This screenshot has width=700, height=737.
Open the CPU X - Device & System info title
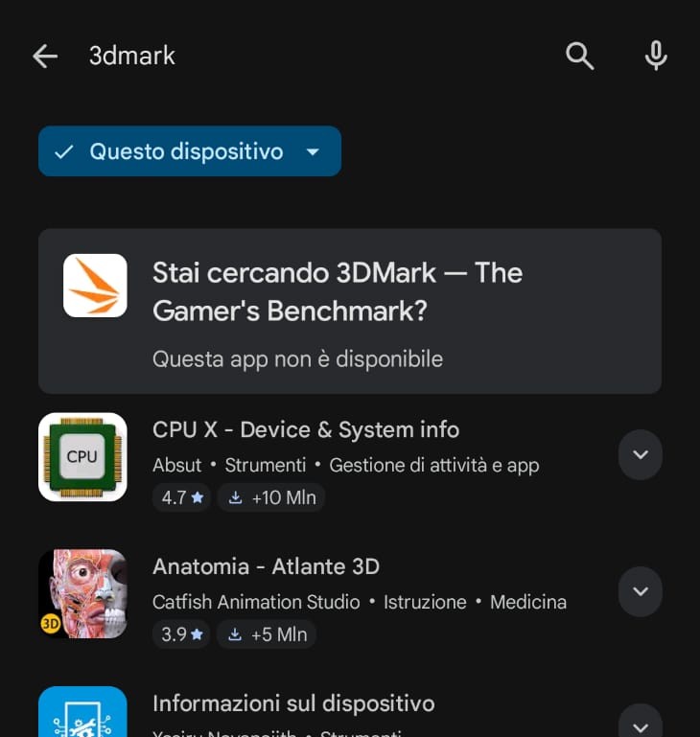306,429
